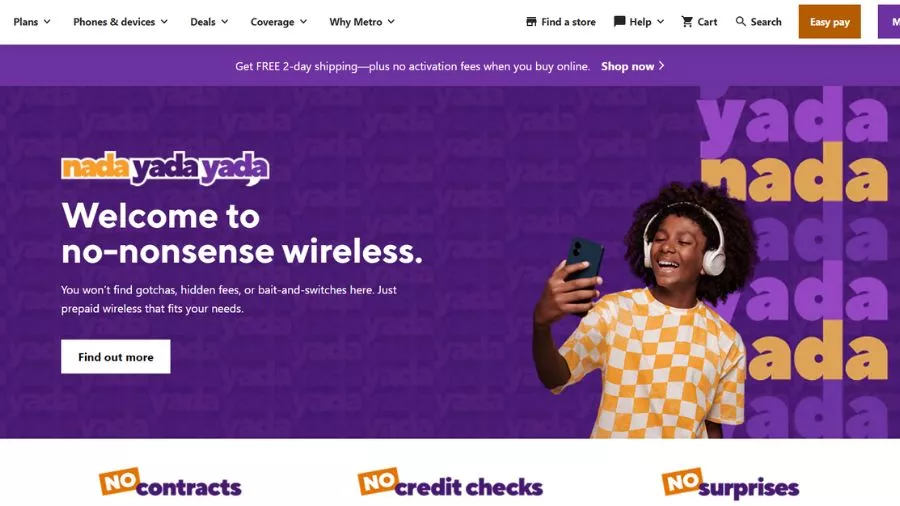Screen dimensions: 900x506
Task: Click the NO contracts badge graphic
Action: tap(170, 482)
